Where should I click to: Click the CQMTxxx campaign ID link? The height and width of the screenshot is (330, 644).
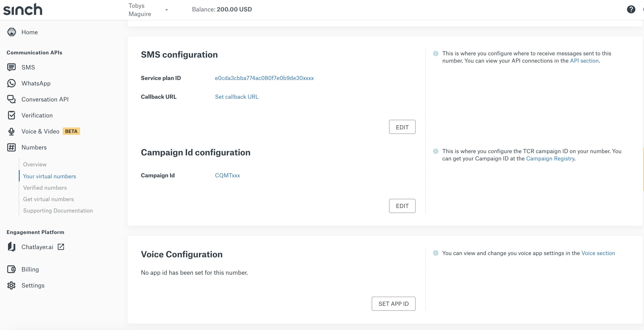(227, 176)
